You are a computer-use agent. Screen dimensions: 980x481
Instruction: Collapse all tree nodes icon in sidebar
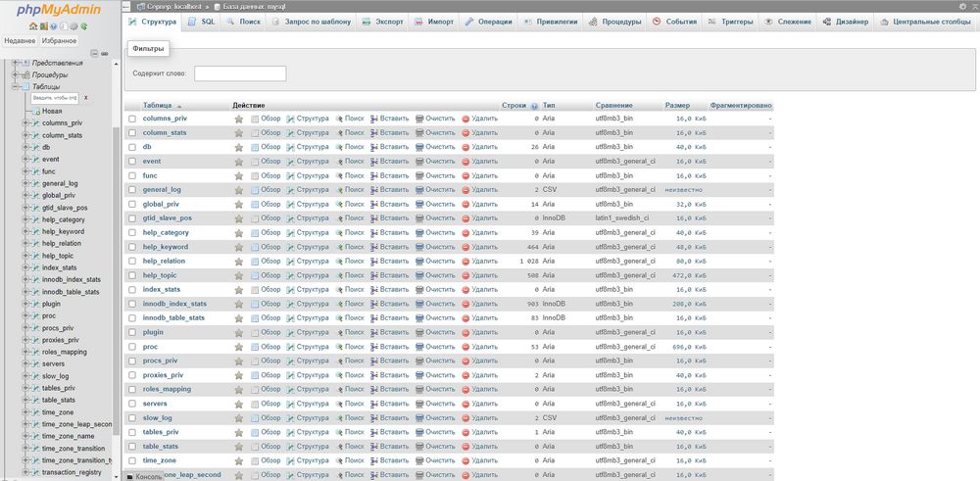click(94, 54)
